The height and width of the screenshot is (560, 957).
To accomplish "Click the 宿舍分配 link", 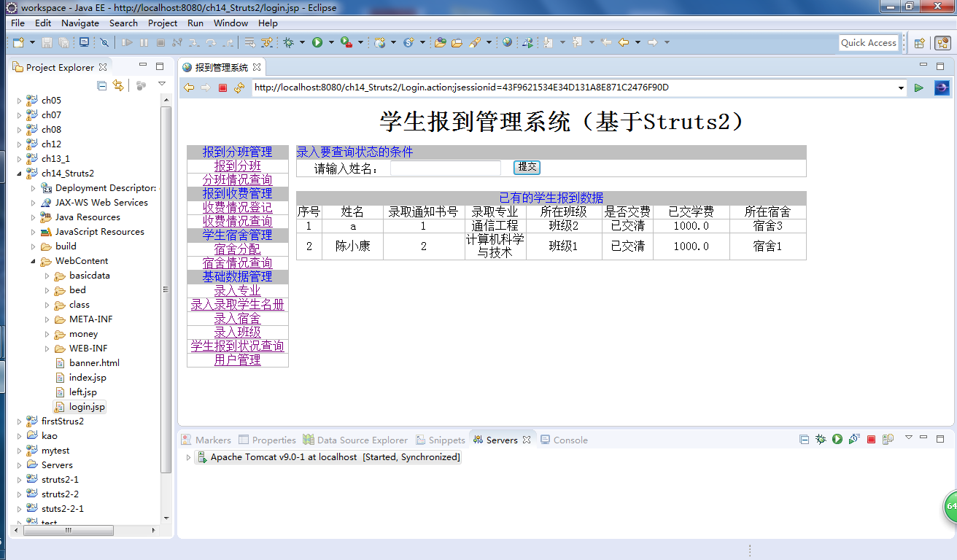I will click(238, 249).
